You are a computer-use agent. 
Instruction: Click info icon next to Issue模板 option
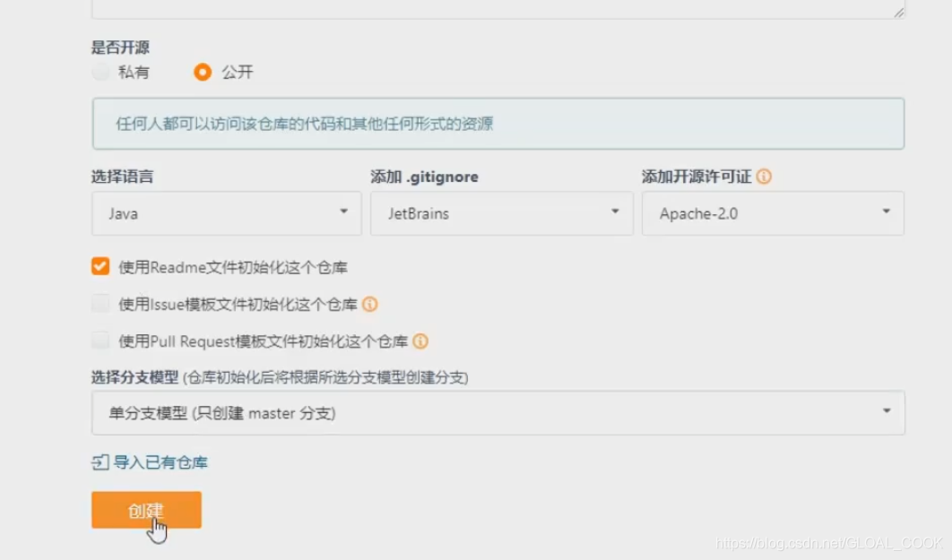[369, 305]
